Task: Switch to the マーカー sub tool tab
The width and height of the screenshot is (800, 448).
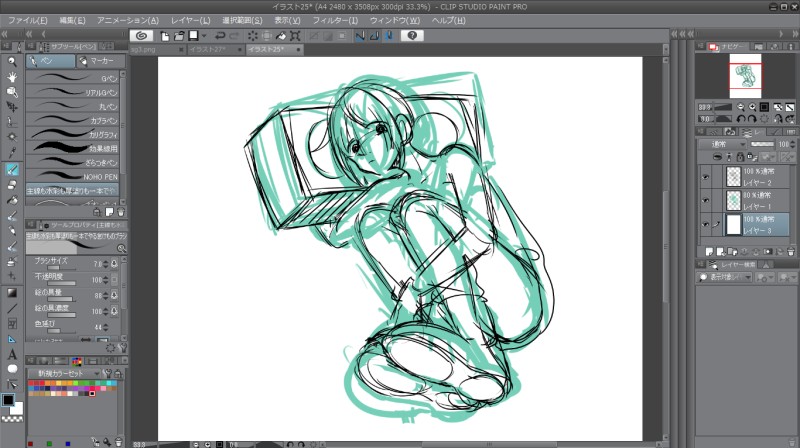Action: [101, 61]
